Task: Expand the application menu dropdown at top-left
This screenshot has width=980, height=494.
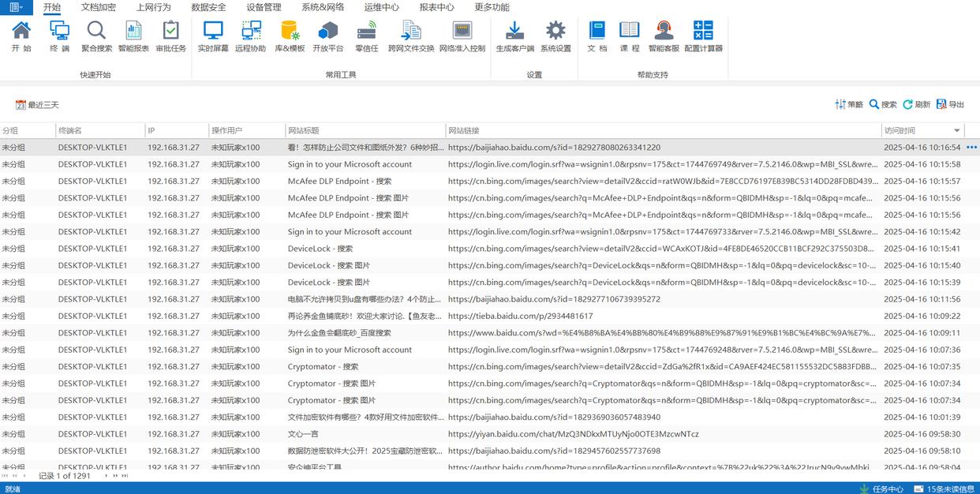Action: [16, 7]
